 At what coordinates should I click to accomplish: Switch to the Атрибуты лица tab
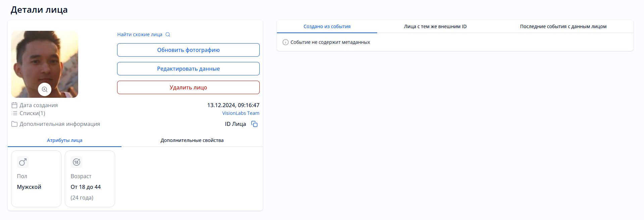click(64, 140)
